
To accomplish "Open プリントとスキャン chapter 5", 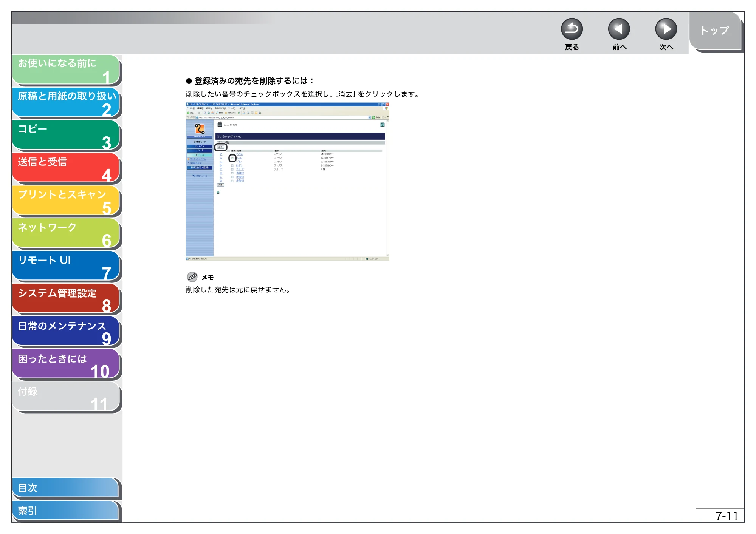I will 66,201.
